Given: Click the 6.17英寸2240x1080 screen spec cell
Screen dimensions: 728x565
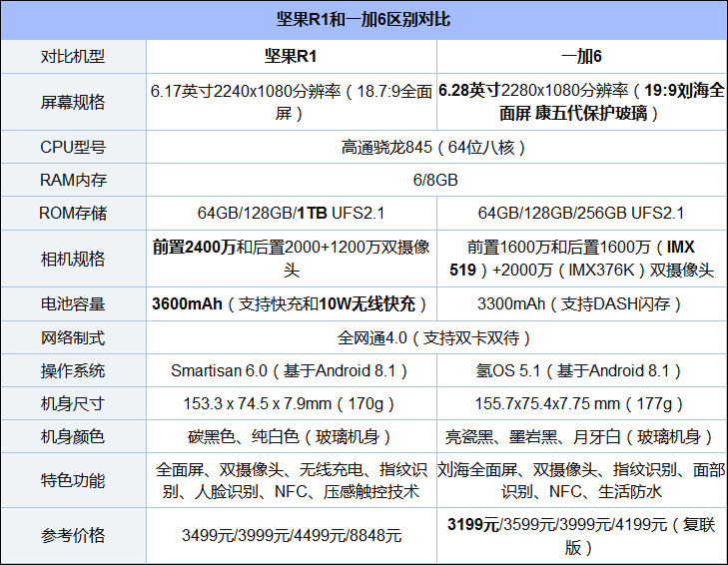Looking at the screenshot, I should click(x=292, y=102).
